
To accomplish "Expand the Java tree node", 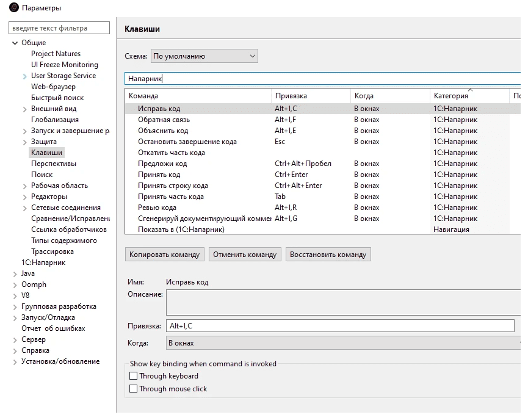I will [x=15, y=273].
